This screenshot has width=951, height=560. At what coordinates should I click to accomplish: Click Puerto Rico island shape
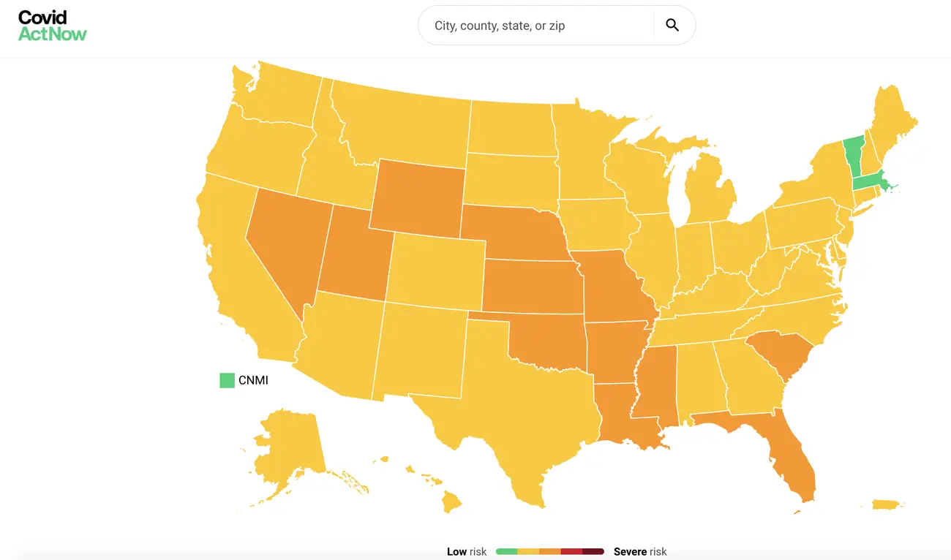click(885, 505)
